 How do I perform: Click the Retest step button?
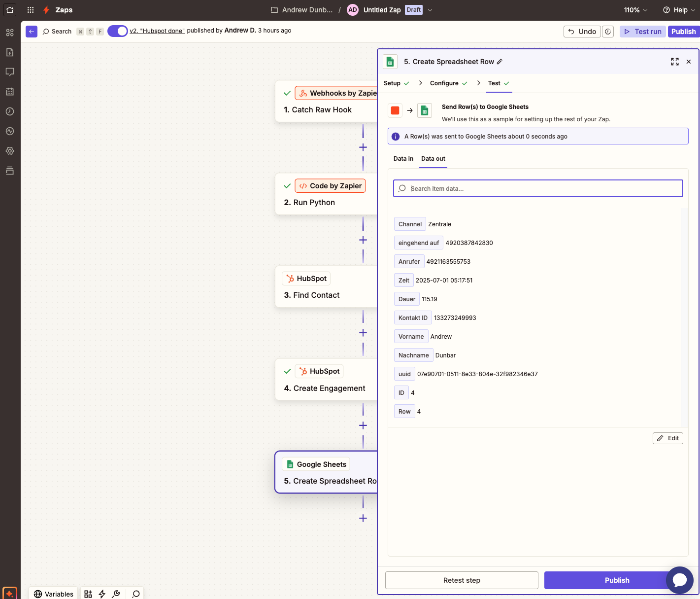click(x=462, y=580)
